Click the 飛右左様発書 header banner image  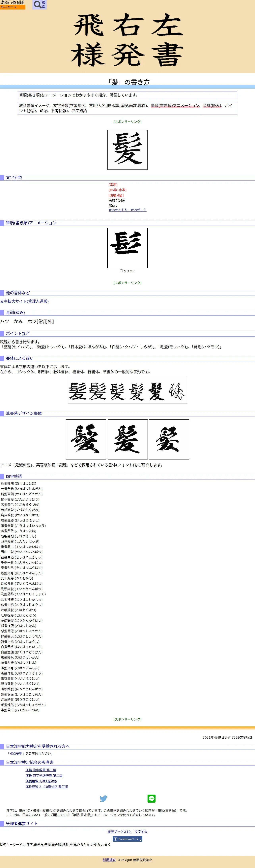coord(127,40)
